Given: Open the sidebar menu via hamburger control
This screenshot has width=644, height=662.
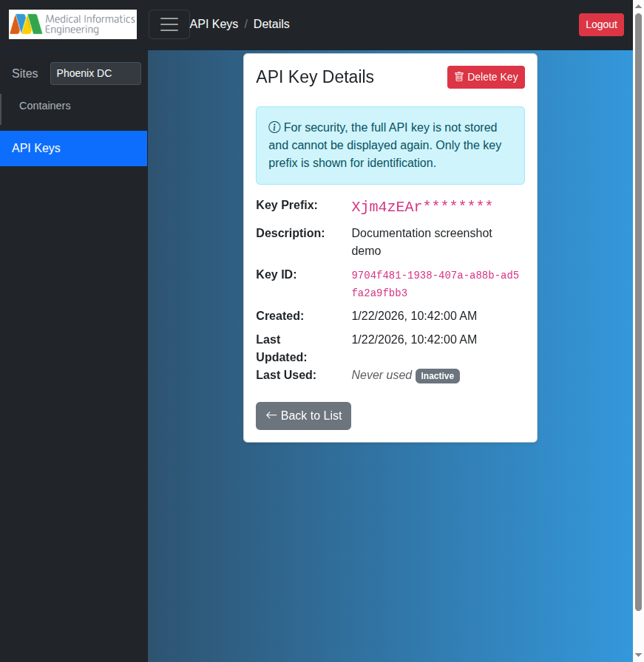Looking at the screenshot, I should [x=169, y=24].
